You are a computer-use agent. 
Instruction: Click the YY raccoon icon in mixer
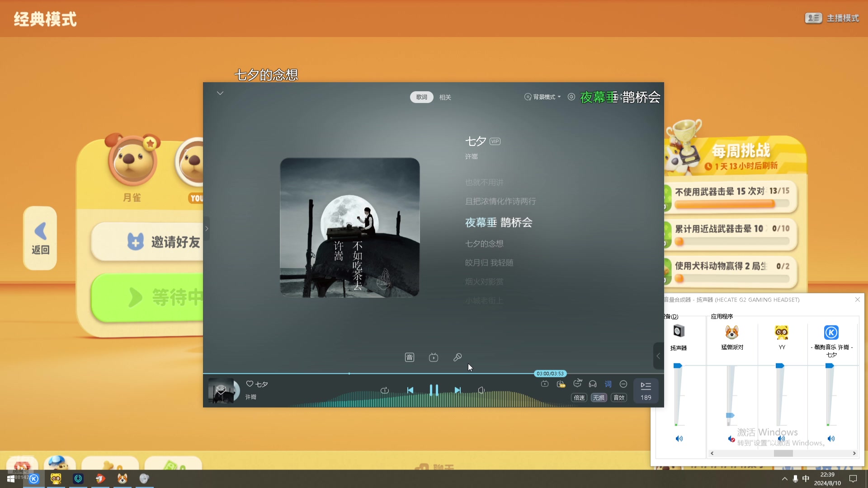[782, 332]
